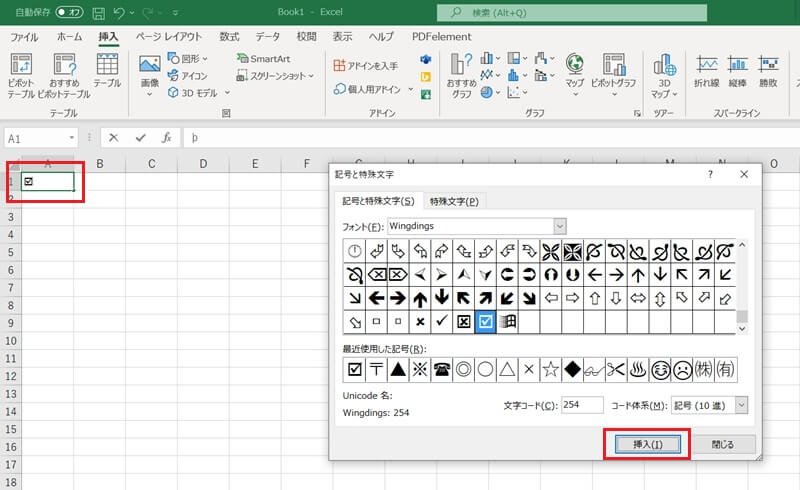Select the checked box Wingdings symbol
Image resolution: width=800 pixels, height=490 pixels.
485,321
